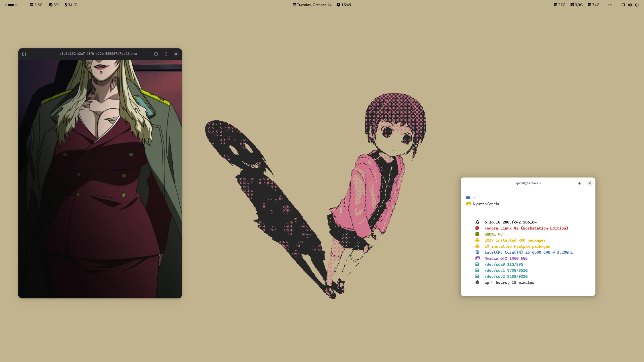Click the workspace indicator in top bar
The width and height of the screenshot is (644, 362).
[x=11, y=5]
